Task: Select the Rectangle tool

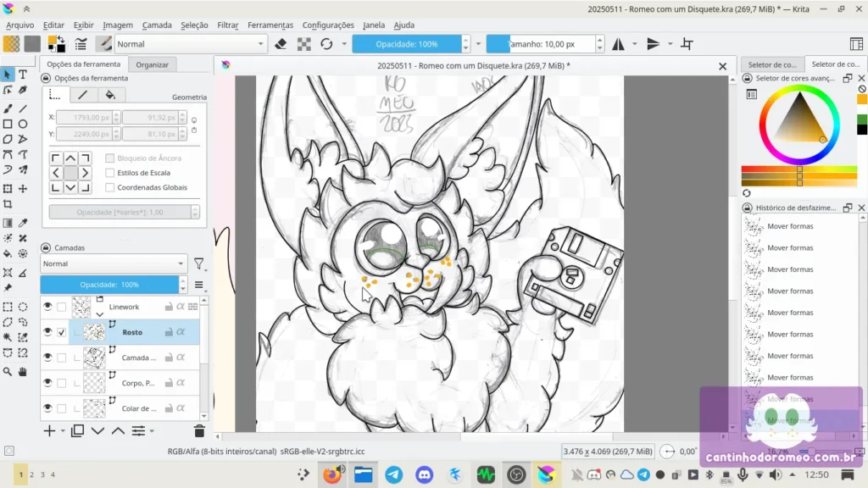Action: pos(8,124)
